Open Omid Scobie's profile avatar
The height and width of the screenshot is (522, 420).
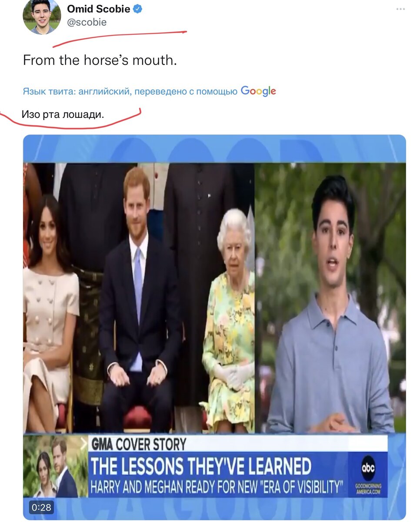[x=42, y=16]
